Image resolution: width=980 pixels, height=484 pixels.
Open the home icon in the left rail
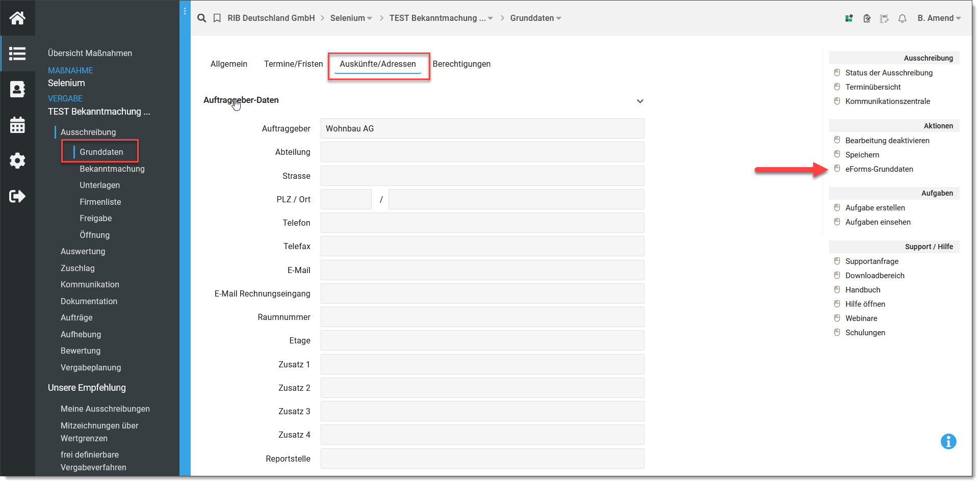[x=17, y=18]
